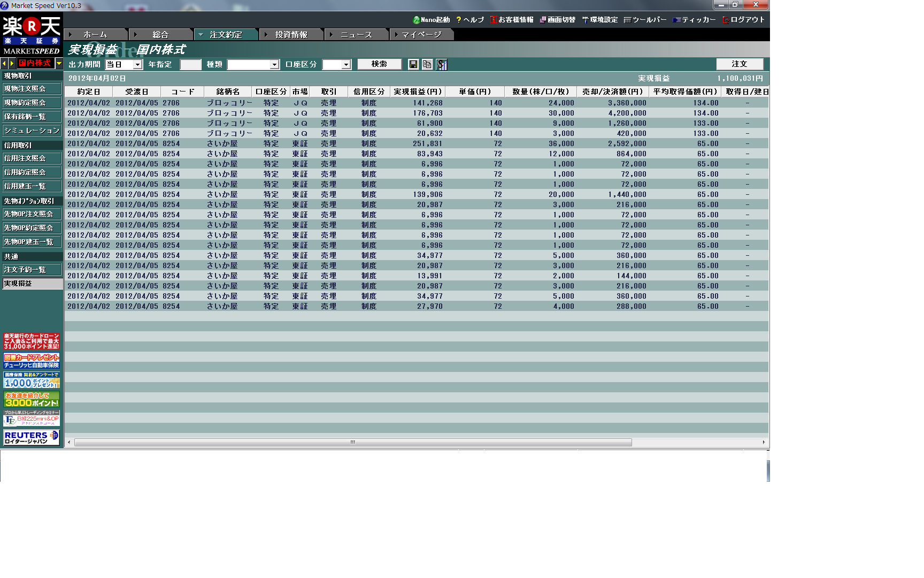
Task: Click the 単価(円) column header
Action: tap(475, 92)
